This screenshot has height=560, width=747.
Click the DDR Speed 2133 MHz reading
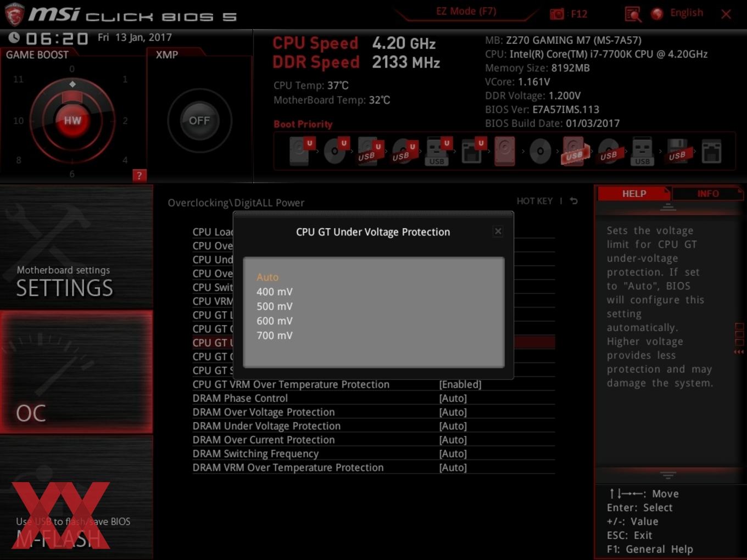(x=356, y=63)
